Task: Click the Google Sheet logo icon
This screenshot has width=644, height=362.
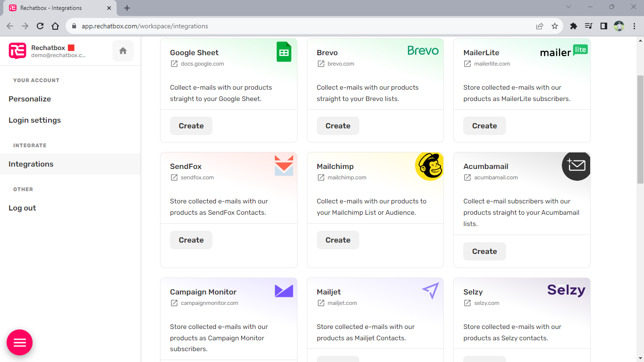Action: pos(284,52)
